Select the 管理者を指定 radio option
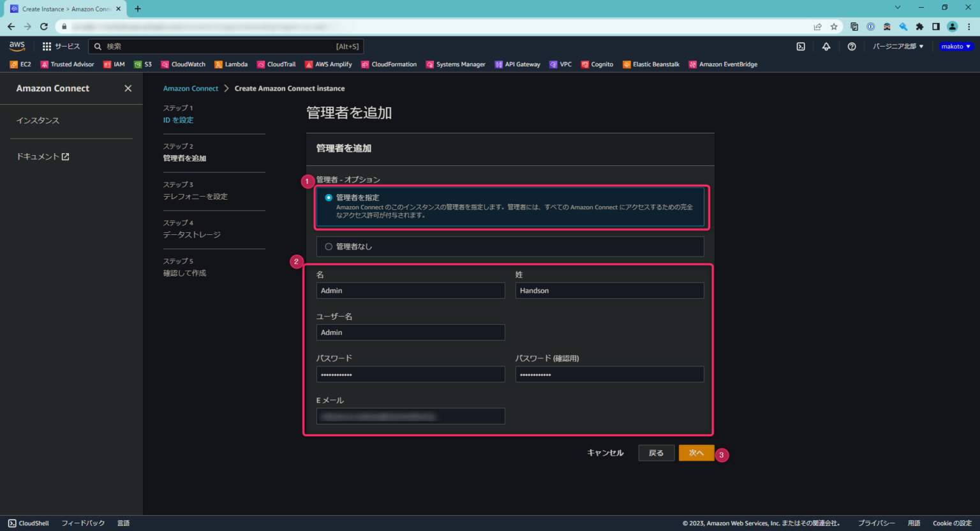This screenshot has width=980, height=531. point(328,197)
